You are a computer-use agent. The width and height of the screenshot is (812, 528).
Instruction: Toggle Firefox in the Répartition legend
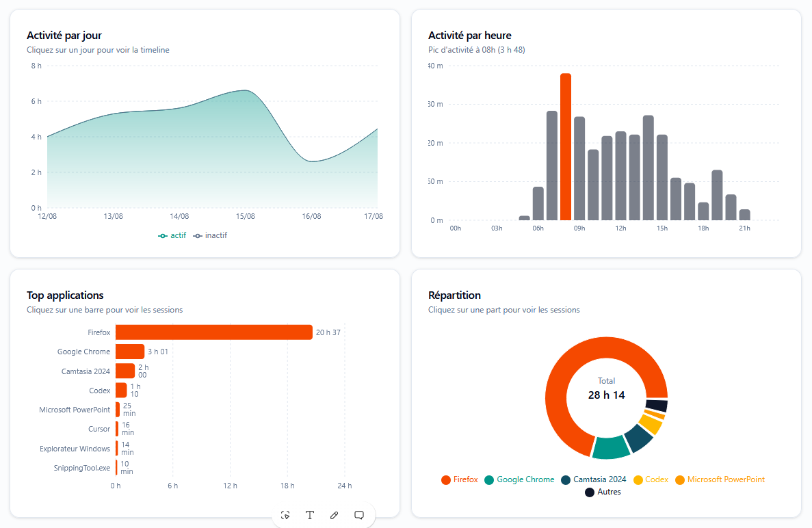(x=459, y=480)
